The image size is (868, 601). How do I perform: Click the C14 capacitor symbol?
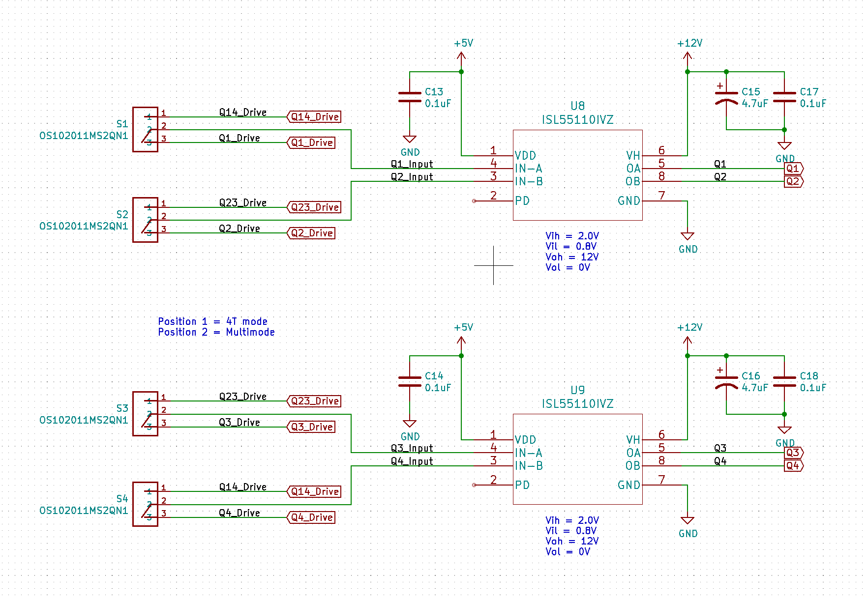click(410, 381)
